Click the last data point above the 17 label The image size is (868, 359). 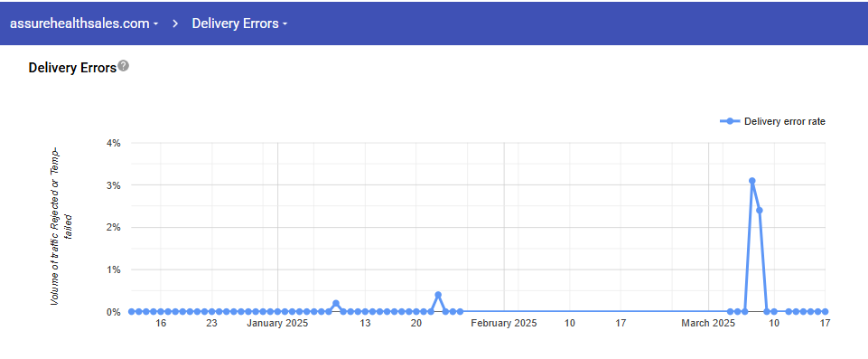(x=825, y=312)
